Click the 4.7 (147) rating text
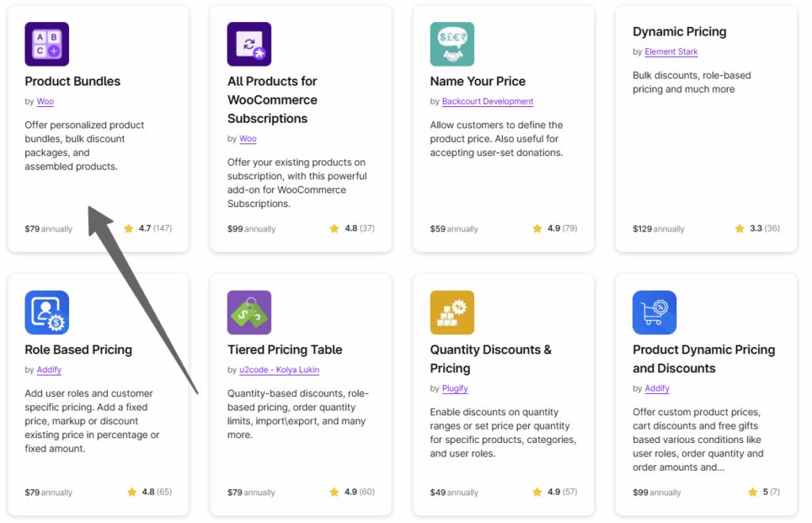The width and height of the screenshot is (812, 523). [155, 228]
